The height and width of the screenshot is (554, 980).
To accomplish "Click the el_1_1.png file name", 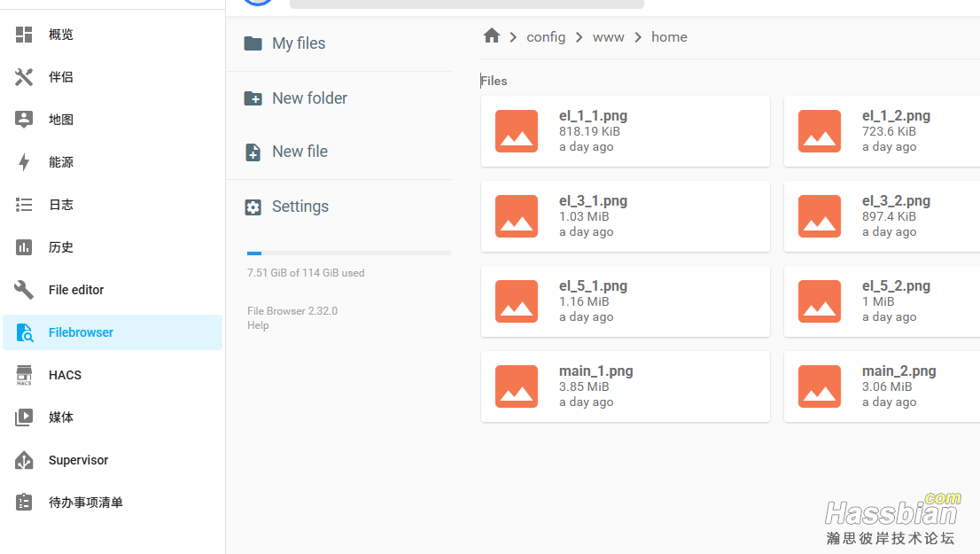I will click(593, 116).
